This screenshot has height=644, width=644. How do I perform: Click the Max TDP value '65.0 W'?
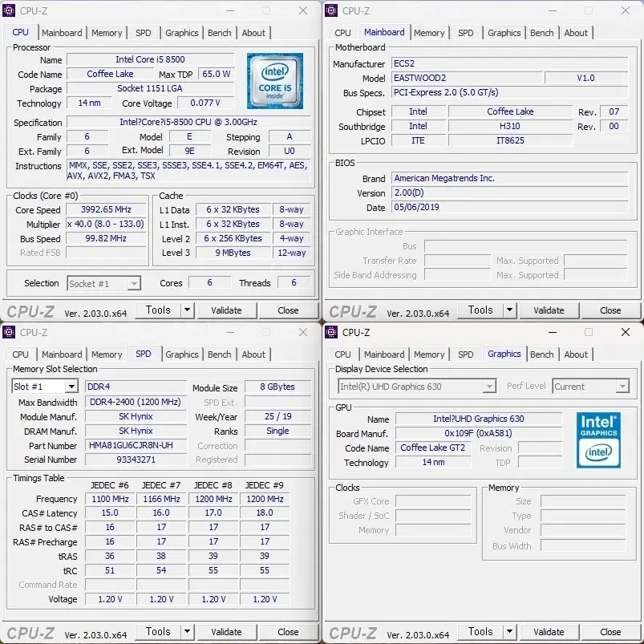click(x=217, y=74)
